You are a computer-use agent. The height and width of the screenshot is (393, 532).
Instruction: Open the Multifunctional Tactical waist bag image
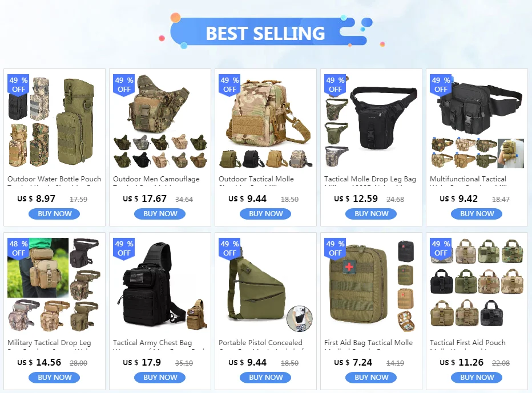(x=477, y=121)
